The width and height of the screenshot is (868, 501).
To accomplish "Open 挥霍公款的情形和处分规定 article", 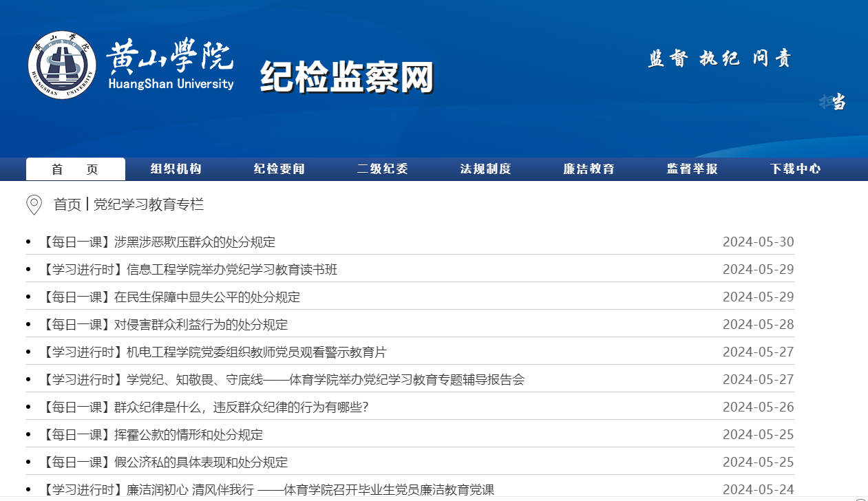I will [152, 435].
